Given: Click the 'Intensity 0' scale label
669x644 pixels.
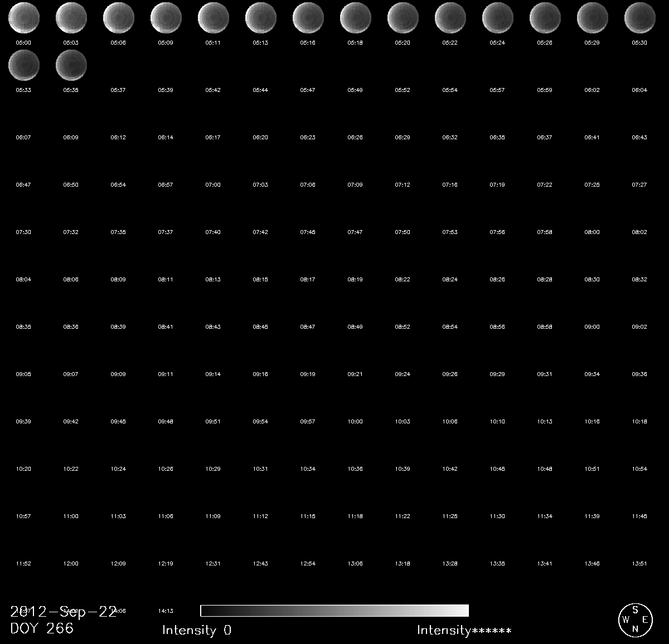Looking at the screenshot, I should point(197,630).
